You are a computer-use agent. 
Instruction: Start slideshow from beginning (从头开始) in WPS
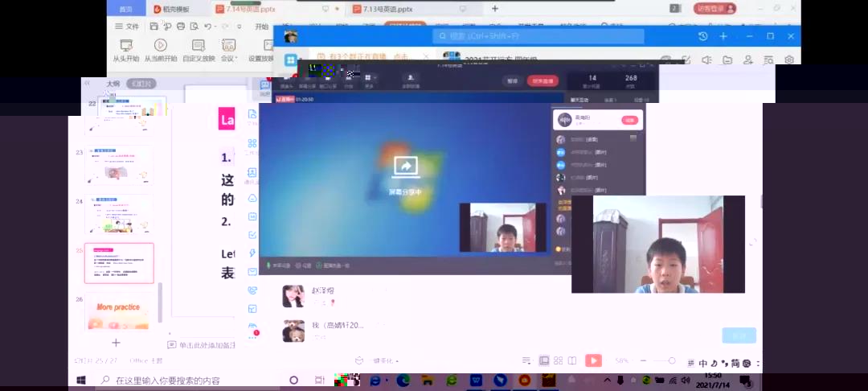click(x=125, y=51)
